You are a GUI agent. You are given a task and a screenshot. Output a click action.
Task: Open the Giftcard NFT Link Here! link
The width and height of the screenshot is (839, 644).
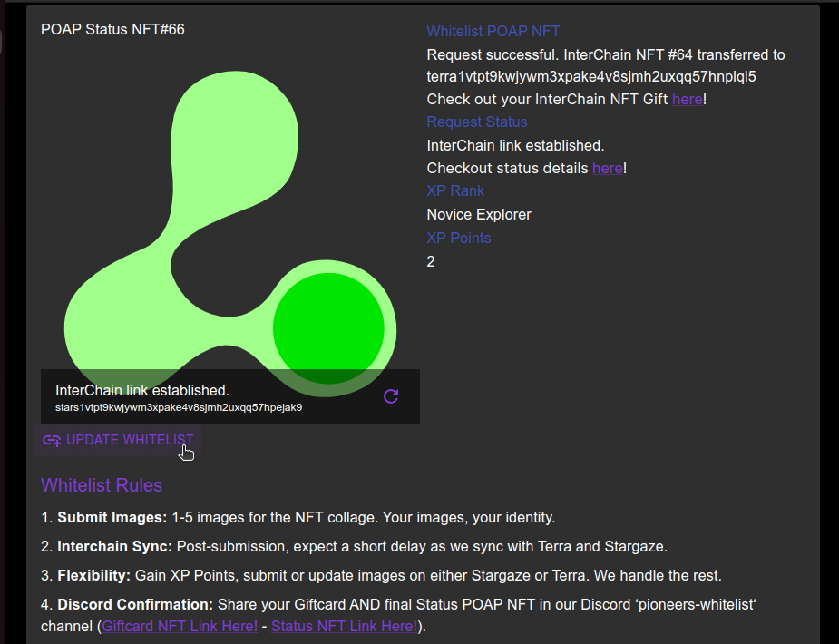[180, 627]
